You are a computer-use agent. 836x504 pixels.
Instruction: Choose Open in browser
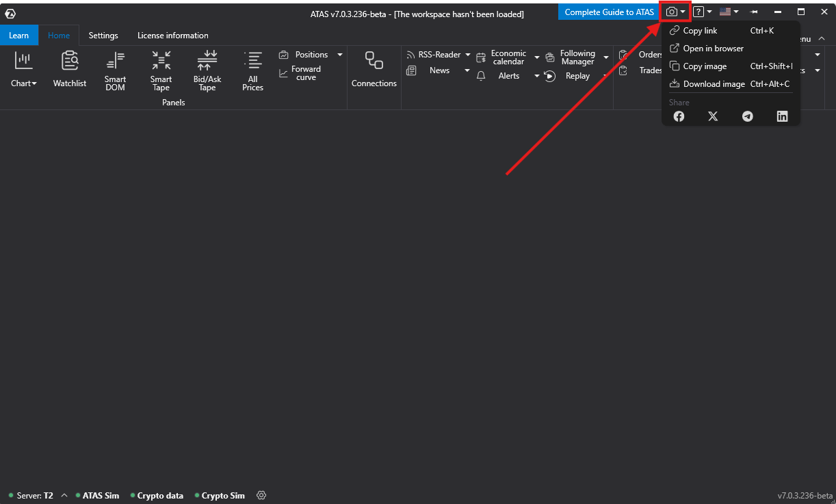[731, 49]
